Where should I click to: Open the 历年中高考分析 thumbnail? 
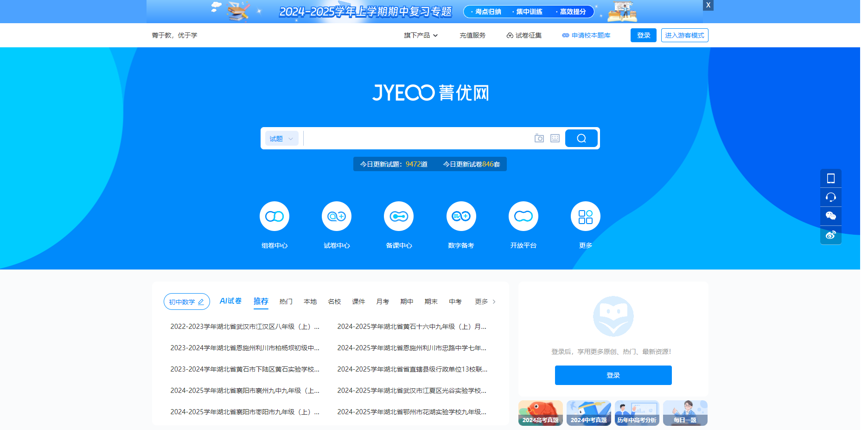pyautogui.click(x=637, y=413)
